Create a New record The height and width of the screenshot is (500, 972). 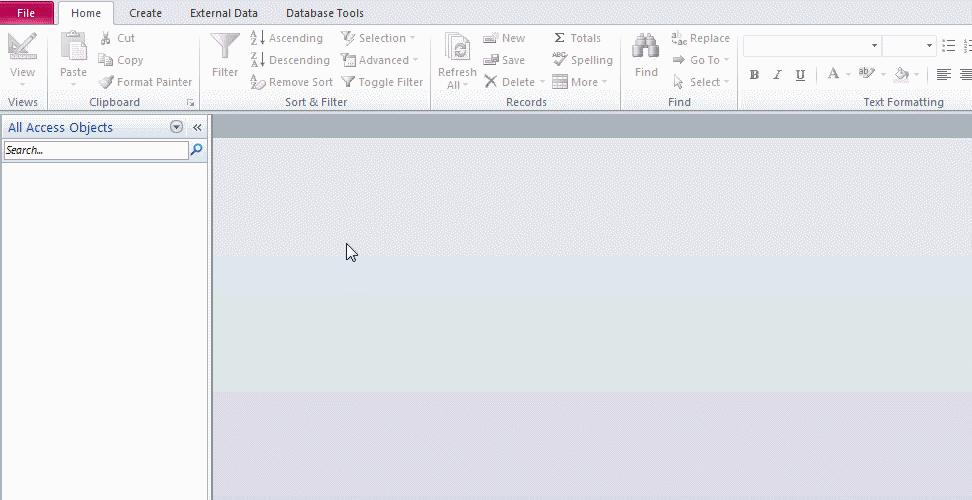point(505,38)
